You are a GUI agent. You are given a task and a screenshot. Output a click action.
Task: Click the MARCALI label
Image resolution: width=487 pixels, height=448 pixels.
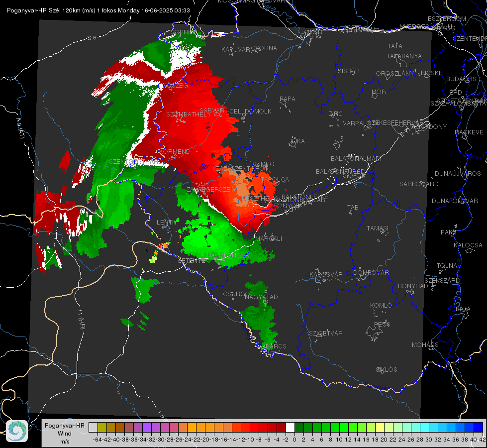[268, 239]
